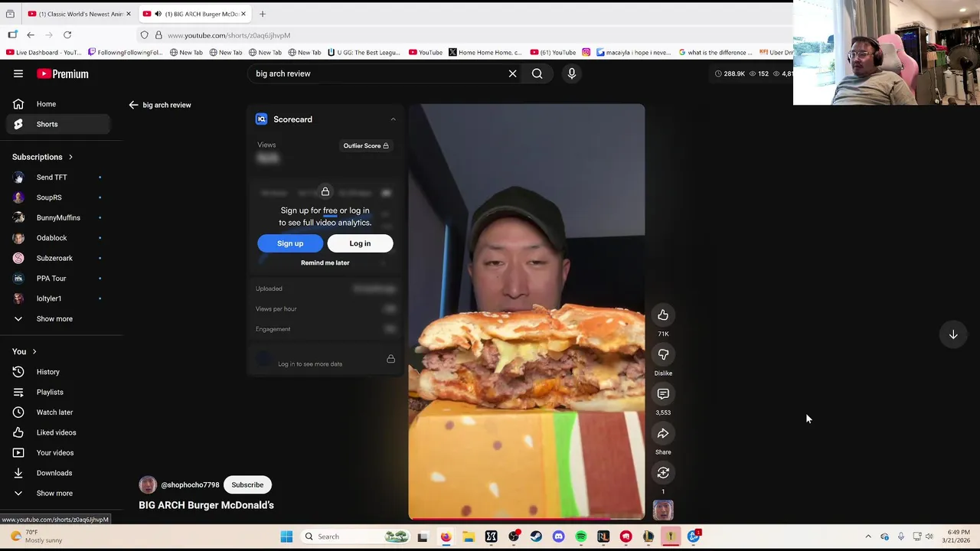
Task: Open Spotify from taskbar
Action: [x=581, y=536]
